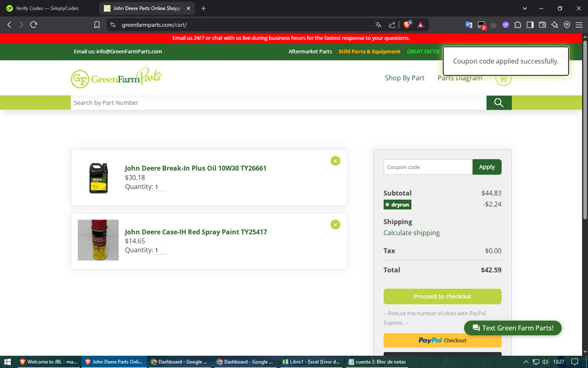Open Aftermarket Parts menu item
The height and width of the screenshot is (368, 588).
coord(310,51)
